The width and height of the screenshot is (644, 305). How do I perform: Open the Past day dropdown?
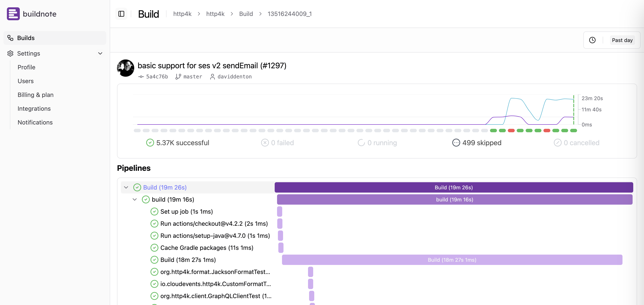(622, 40)
